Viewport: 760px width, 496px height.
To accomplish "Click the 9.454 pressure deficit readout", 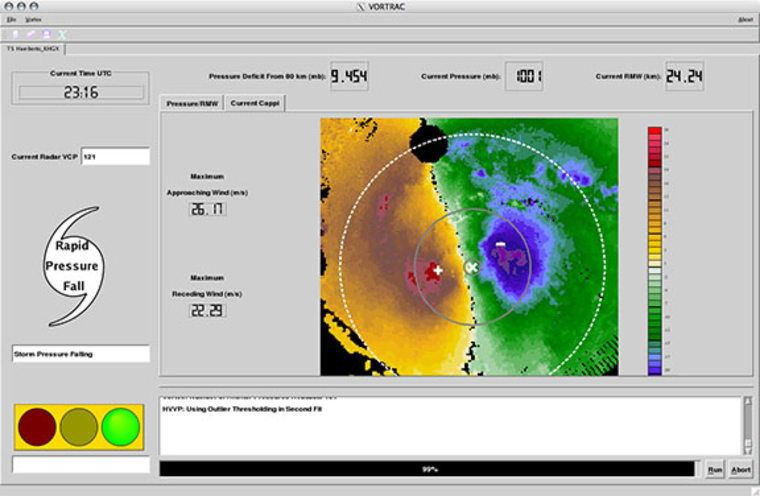I will pyautogui.click(x=349, y=76).
